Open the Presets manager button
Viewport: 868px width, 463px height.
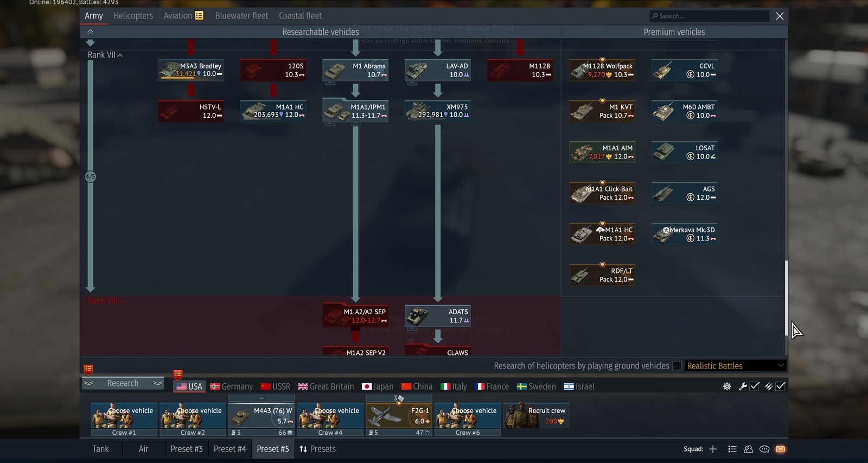click(x=317, y=449)
